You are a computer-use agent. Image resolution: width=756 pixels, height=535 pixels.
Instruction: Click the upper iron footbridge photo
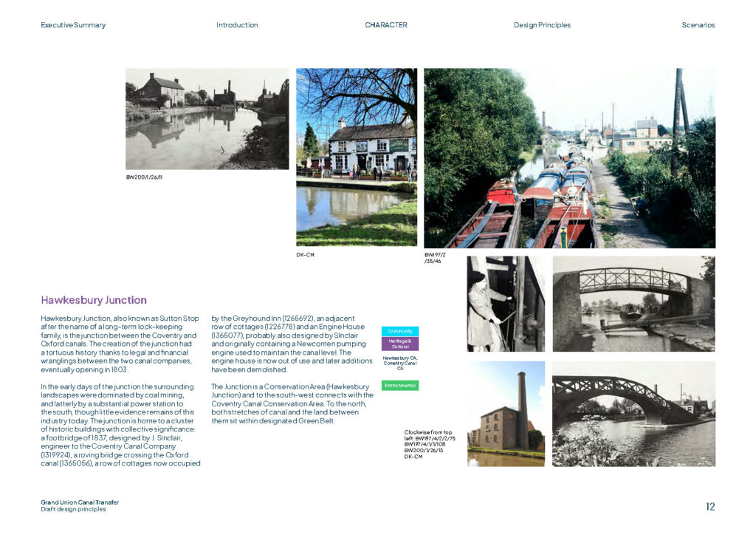(633, 304)
